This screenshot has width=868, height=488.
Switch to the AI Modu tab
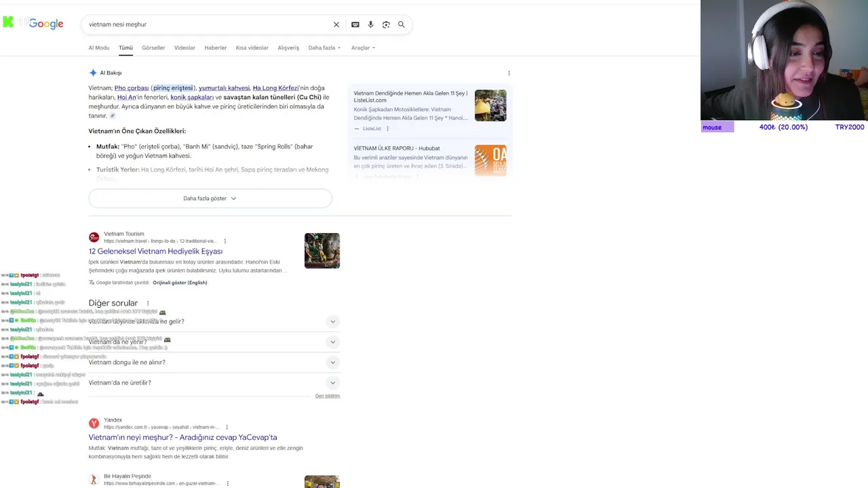point(99,48)
